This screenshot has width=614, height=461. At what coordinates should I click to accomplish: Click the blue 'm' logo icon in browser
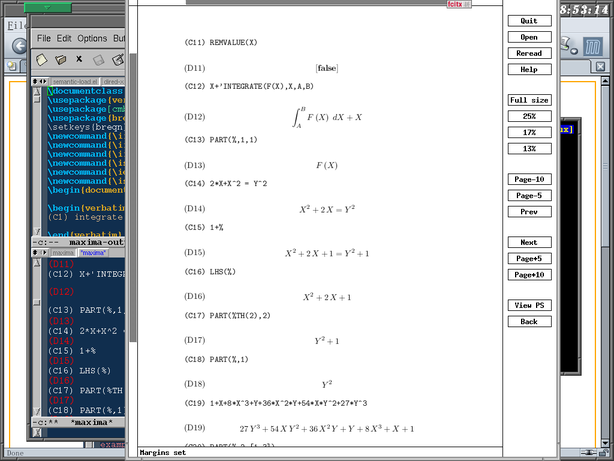pyautogui.click(x=592, y=47)
